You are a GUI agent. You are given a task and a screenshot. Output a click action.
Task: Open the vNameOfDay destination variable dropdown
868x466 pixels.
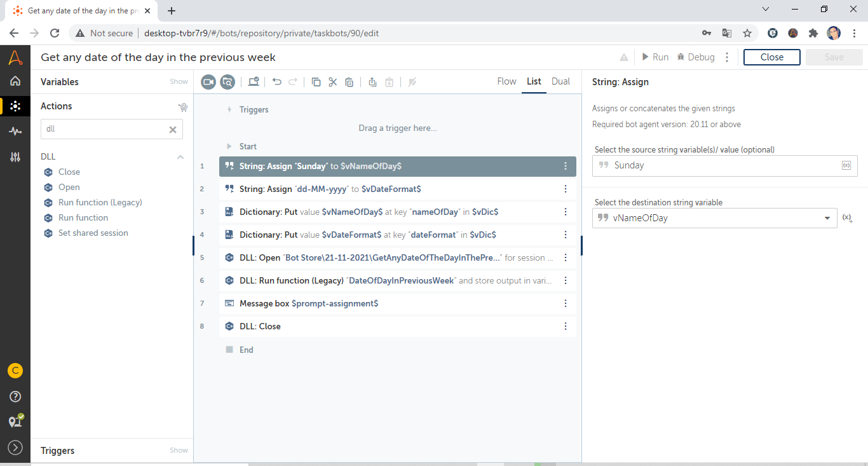(827, 218)
